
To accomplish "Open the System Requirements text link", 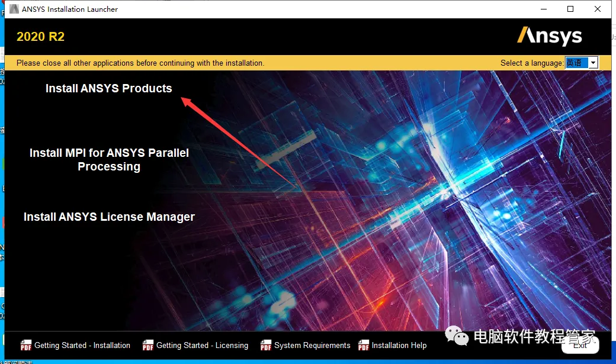I will pos(312,345).
